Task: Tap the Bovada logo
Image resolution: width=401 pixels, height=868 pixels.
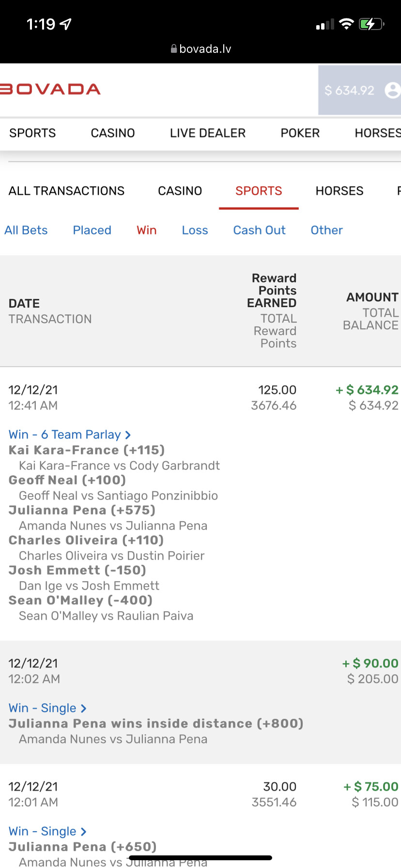Action: tap(50, 90)
